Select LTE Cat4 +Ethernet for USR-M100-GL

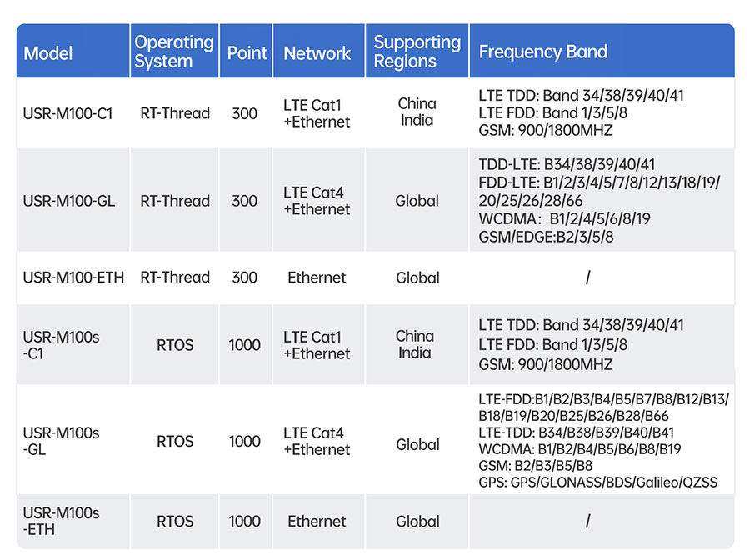(317, 201)
